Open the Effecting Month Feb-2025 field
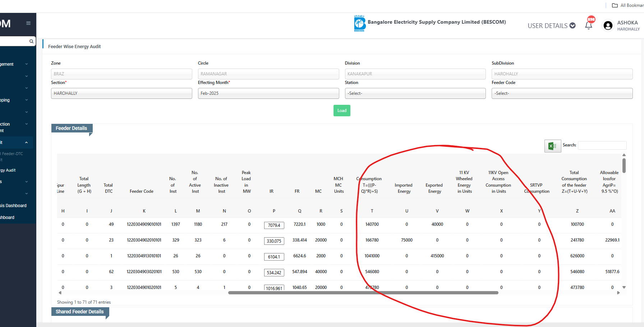The image size is (644, 327). 268,93
